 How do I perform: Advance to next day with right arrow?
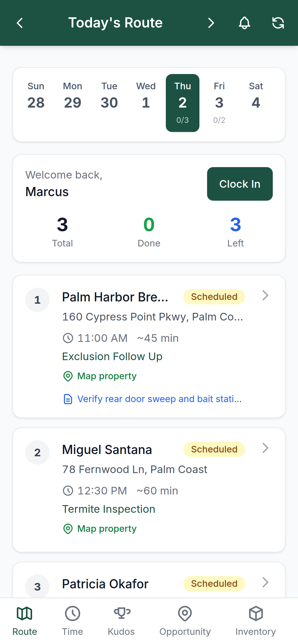(211, 23)
